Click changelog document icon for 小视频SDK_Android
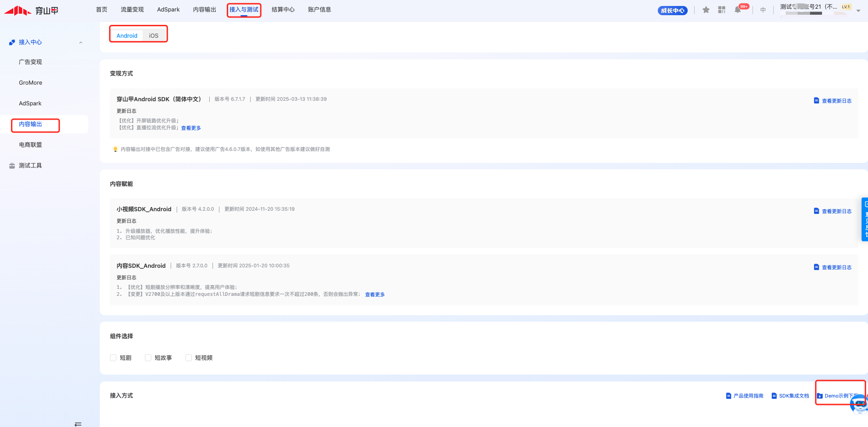Image resolution: width=868 pixels, height=427 pixels. (x=816, y=211)
